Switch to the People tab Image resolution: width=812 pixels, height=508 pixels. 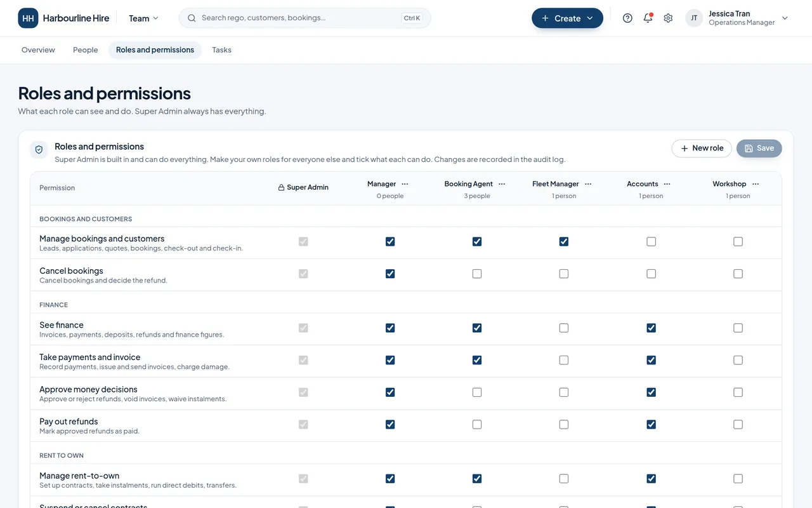86,50
